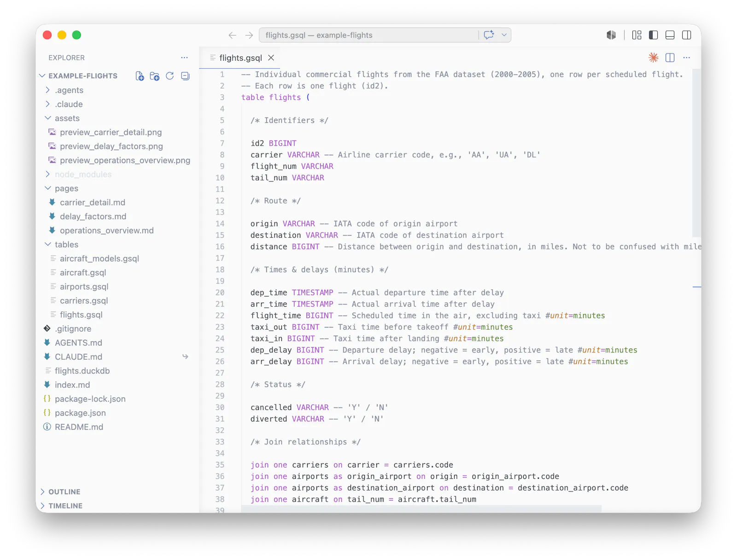Open flights.duckdb file

(82, 371)
